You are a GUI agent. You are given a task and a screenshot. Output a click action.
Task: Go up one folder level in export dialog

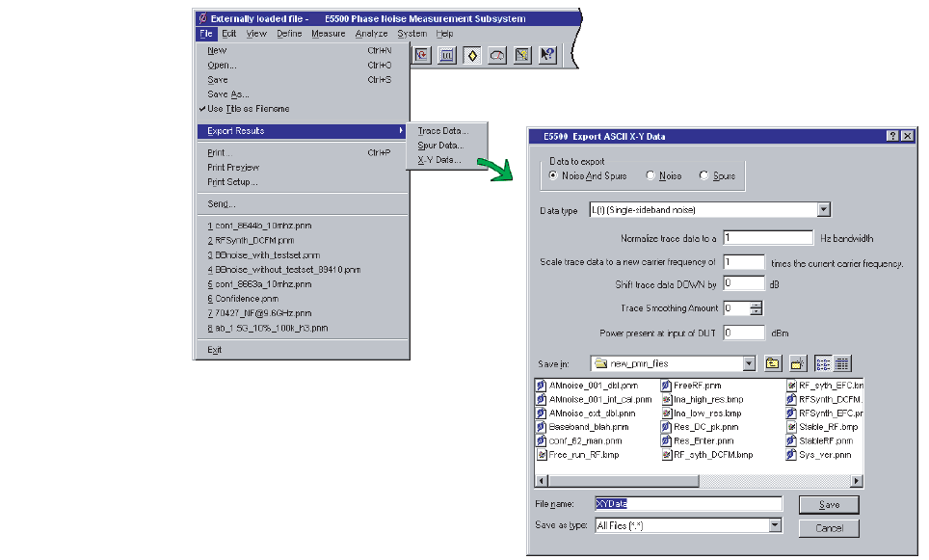coord(773,363)
